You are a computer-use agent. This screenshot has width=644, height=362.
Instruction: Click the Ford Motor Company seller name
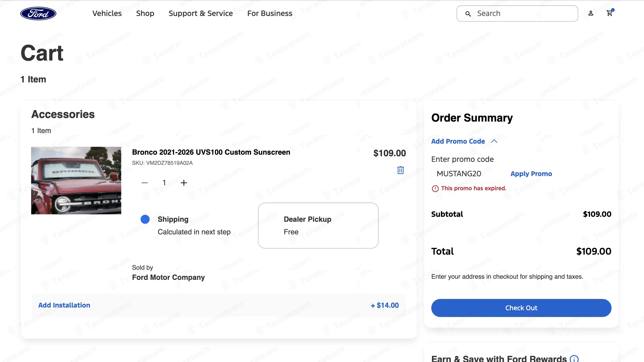168,277
